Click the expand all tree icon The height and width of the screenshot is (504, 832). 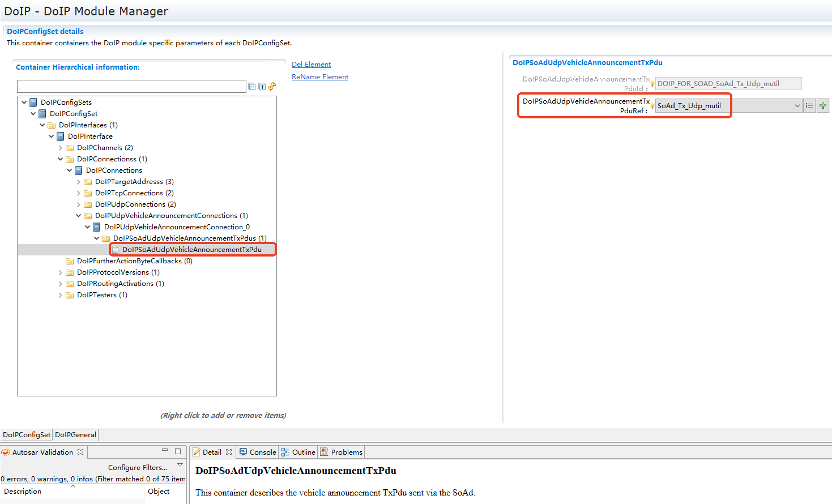click(x=262, y=87)
